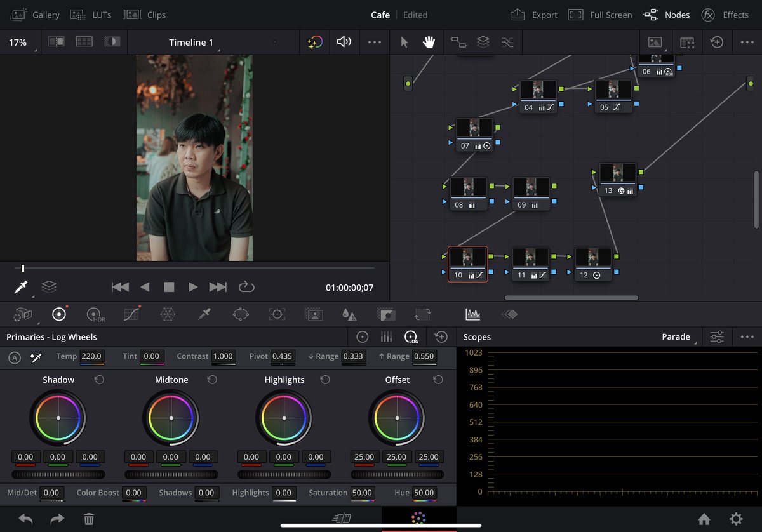Redo with the forward arrow icon
762x532 pixels.
click(57, 519)
